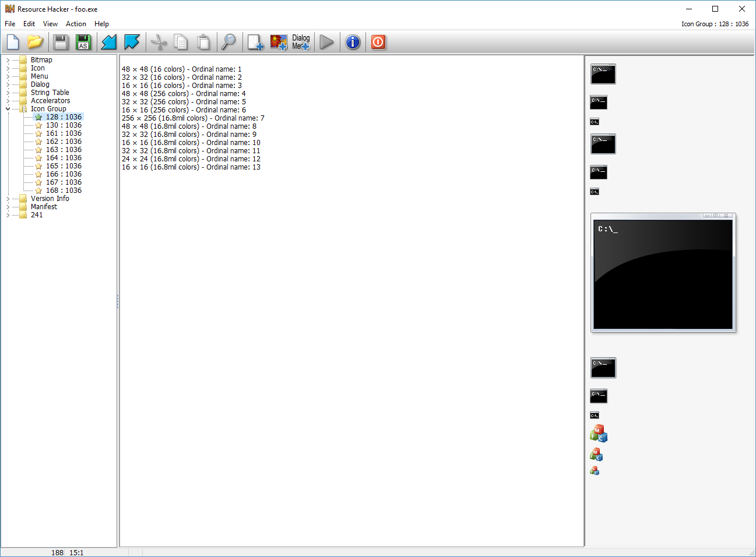This screenshot has width=756, height=557.
Task: Open the File menu
Action: click(x=10, y=24)
